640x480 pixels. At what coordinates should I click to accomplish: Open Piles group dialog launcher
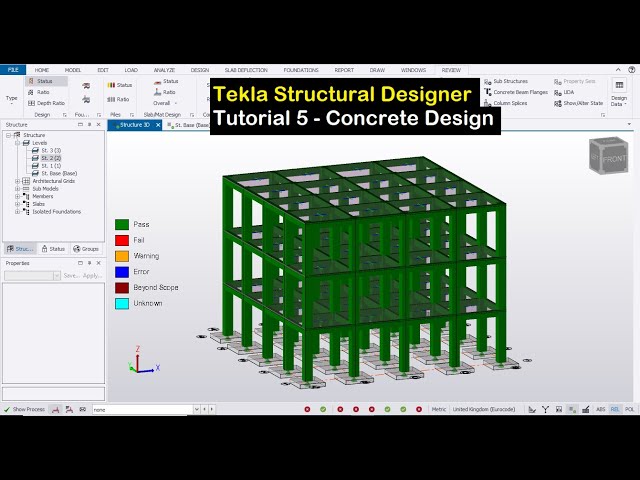point(132,115)
